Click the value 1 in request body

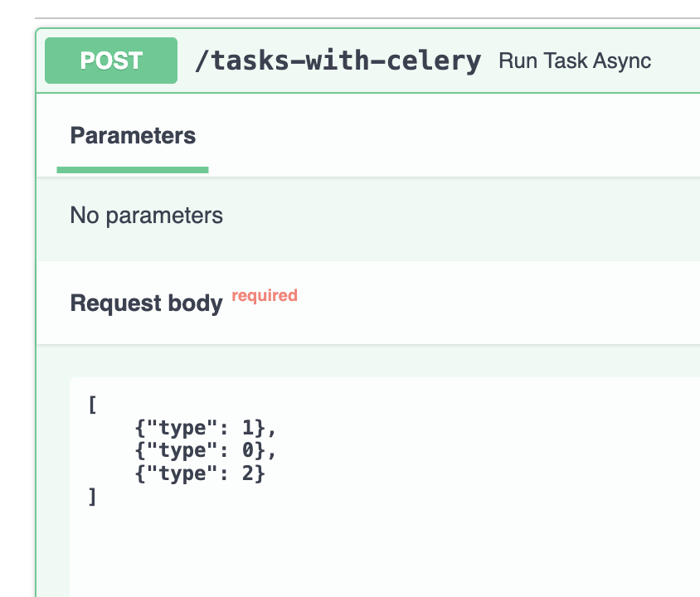point(248,428)
